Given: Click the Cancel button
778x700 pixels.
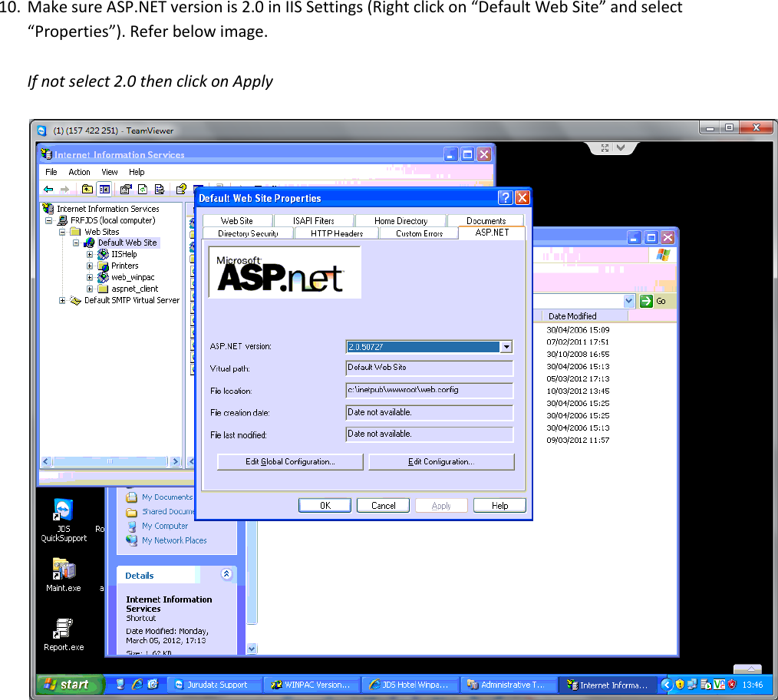Looking at the screenshot, I should (384, 505).
